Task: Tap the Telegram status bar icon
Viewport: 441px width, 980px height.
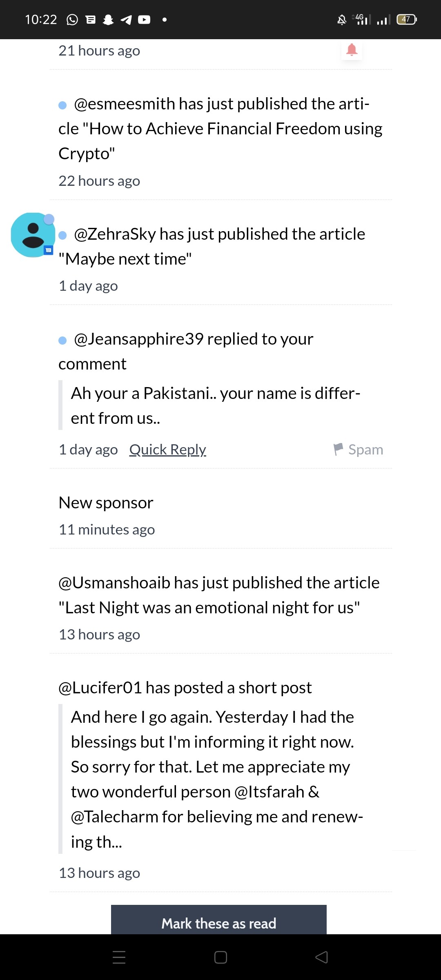Action: click(126, 20)
